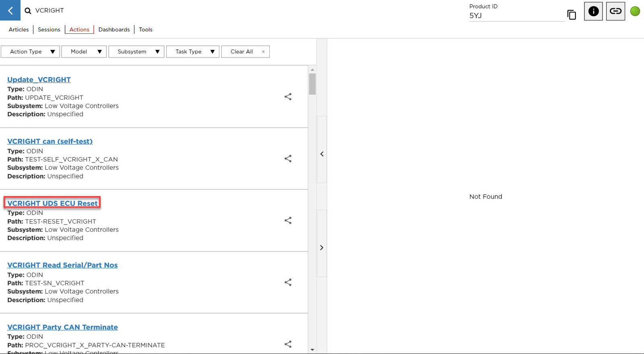Expand the Task Type dropdown
Image resolution: width=644 pixels, height=354 pixels.
(193, 51)
